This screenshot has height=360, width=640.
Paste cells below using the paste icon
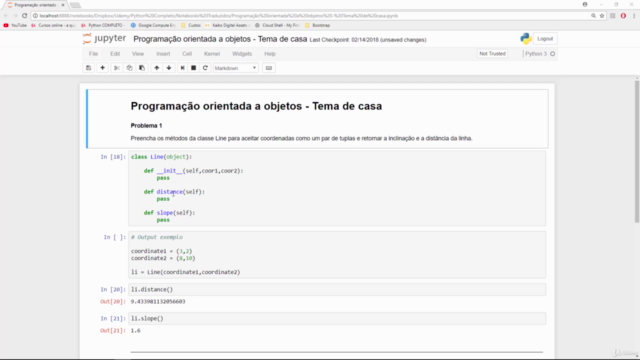(x=142, y=68)
